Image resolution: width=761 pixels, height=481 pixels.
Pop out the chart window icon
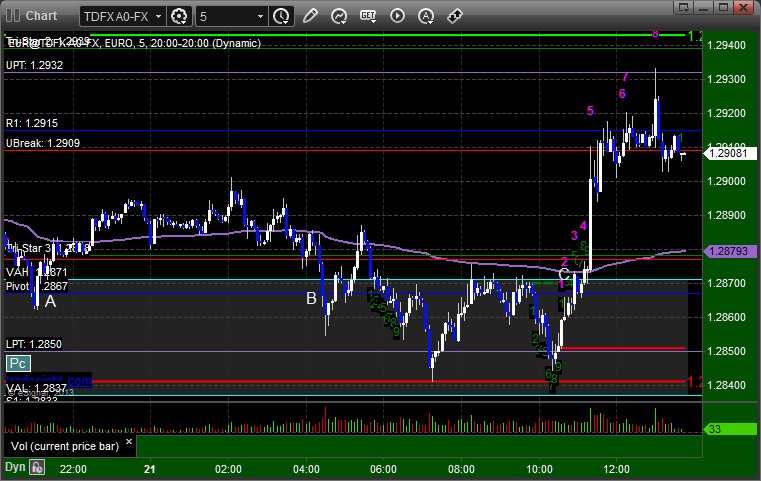(x=684, y=7)
